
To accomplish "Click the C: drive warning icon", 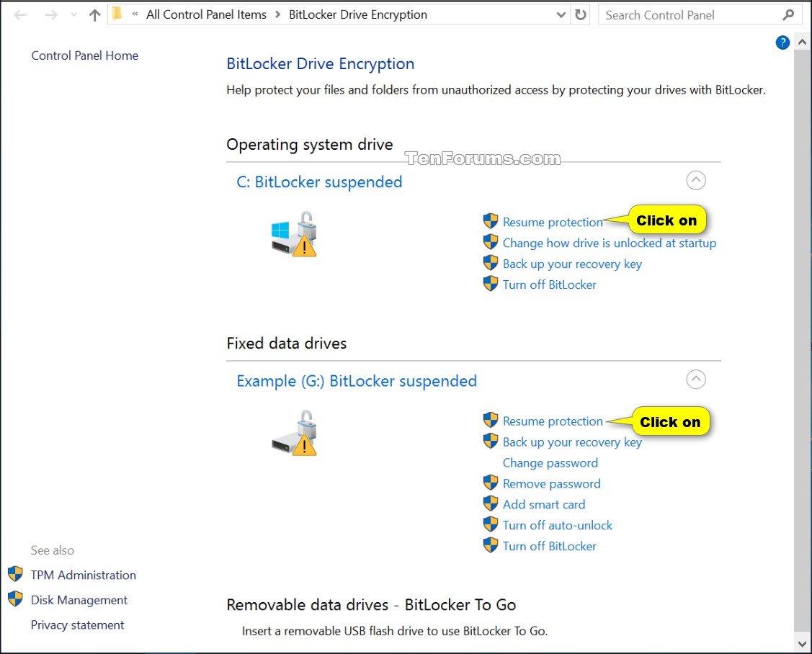I will click(294, 234).
